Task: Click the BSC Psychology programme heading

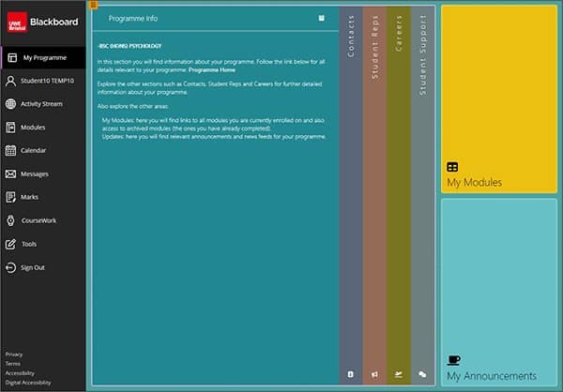Action: pos(129,46)
